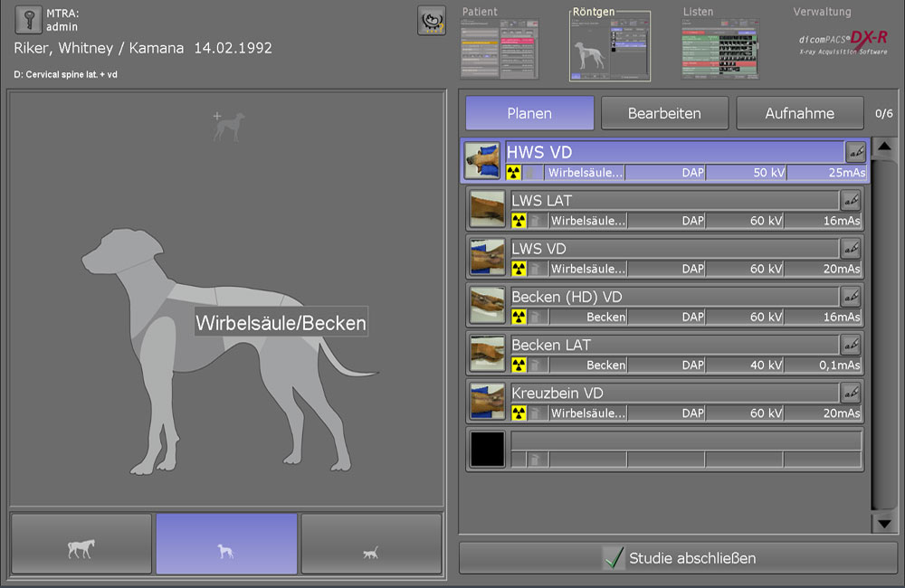
Task: Edit the Becken (HD) VD entry pencil icon
Action: click(x=851, y=297)
